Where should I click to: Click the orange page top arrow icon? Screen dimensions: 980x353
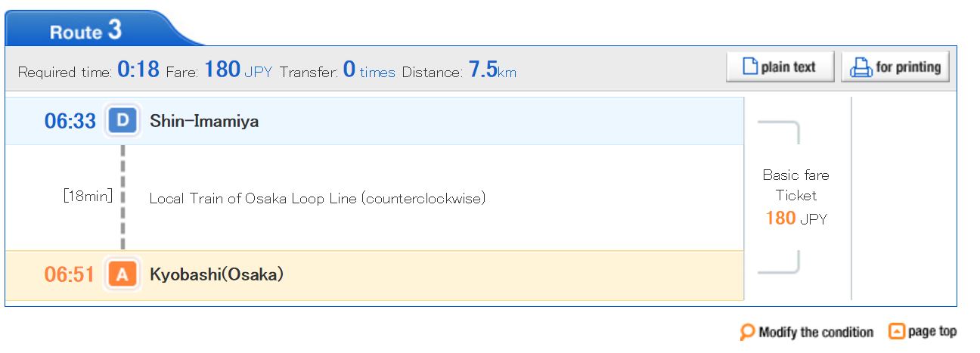(x=897, y=331)
